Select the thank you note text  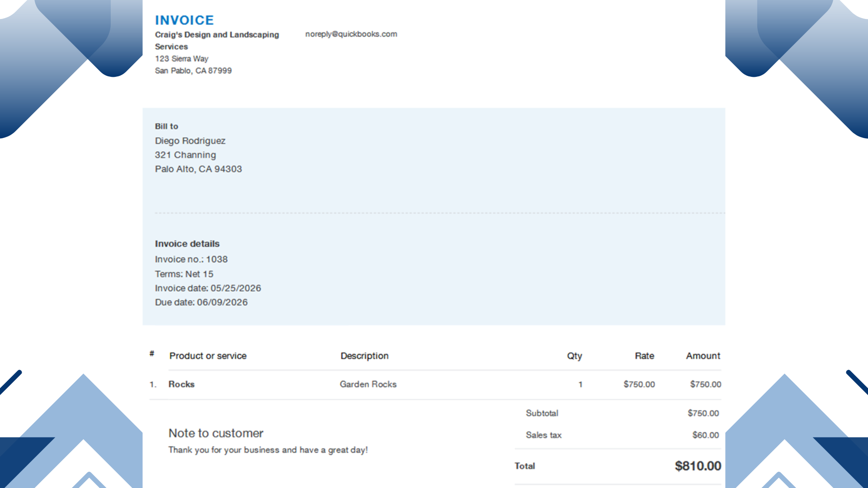[x=268, y=450]
